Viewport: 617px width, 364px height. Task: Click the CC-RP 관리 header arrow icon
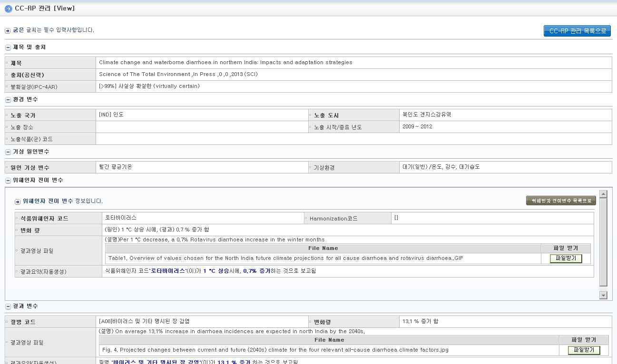pyautogui.click(x=8, y=9)
